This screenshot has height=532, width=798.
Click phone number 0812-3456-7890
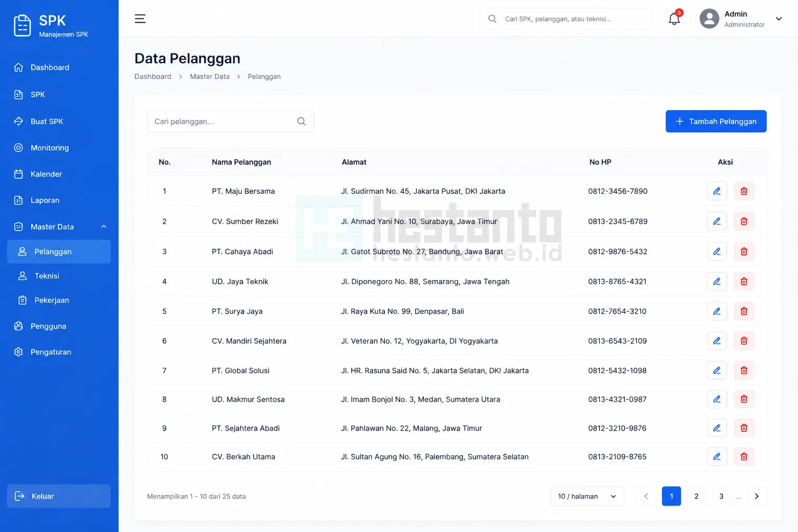[618, 191]
